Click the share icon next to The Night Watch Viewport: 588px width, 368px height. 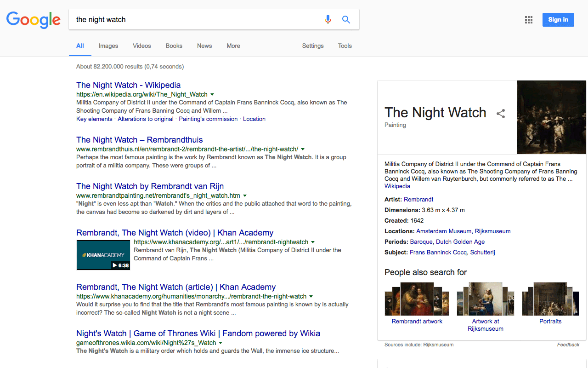[500, 114]
